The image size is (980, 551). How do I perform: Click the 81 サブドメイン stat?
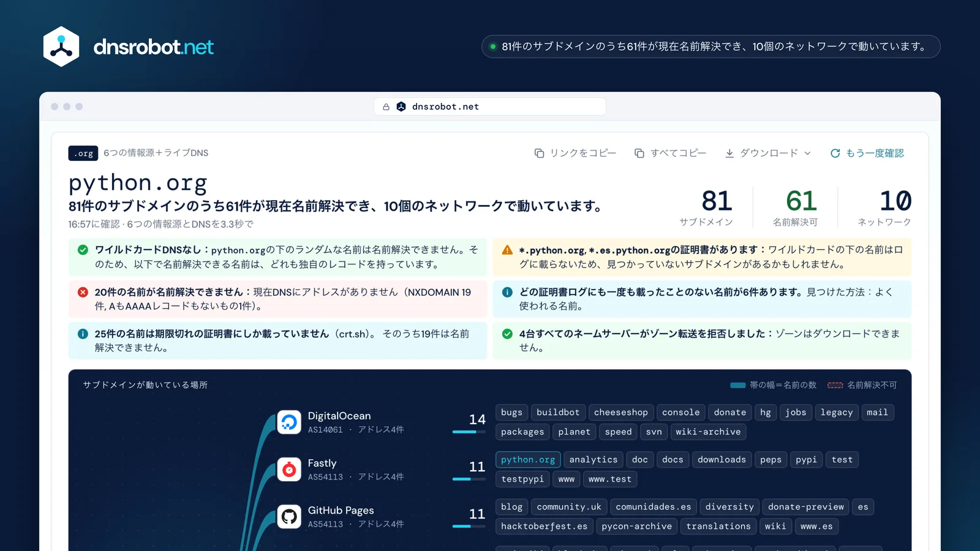coord(706,208)
